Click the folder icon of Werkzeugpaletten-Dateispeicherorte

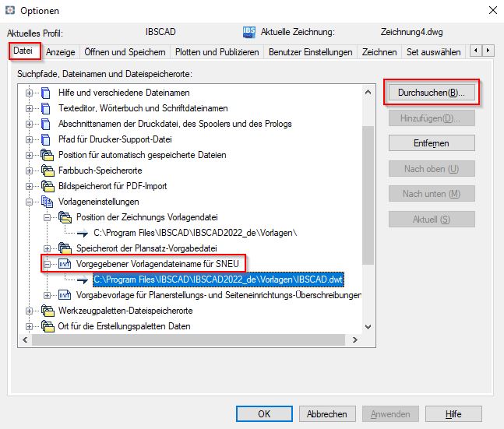(48, 311)
